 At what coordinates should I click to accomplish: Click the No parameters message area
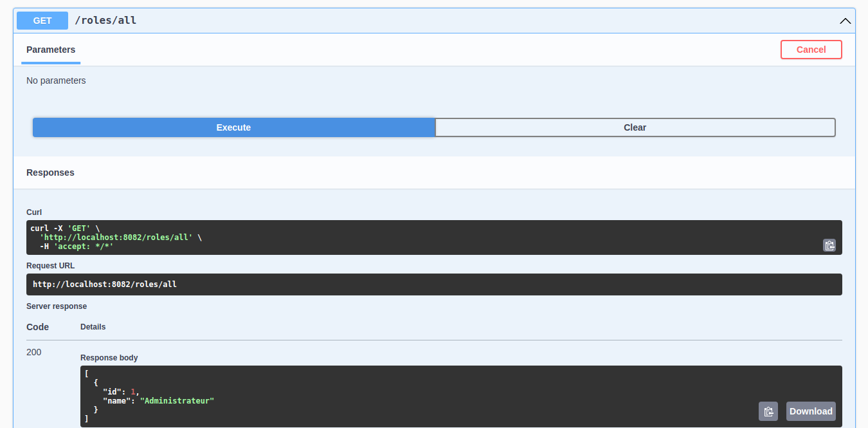(x=56, y=80)
